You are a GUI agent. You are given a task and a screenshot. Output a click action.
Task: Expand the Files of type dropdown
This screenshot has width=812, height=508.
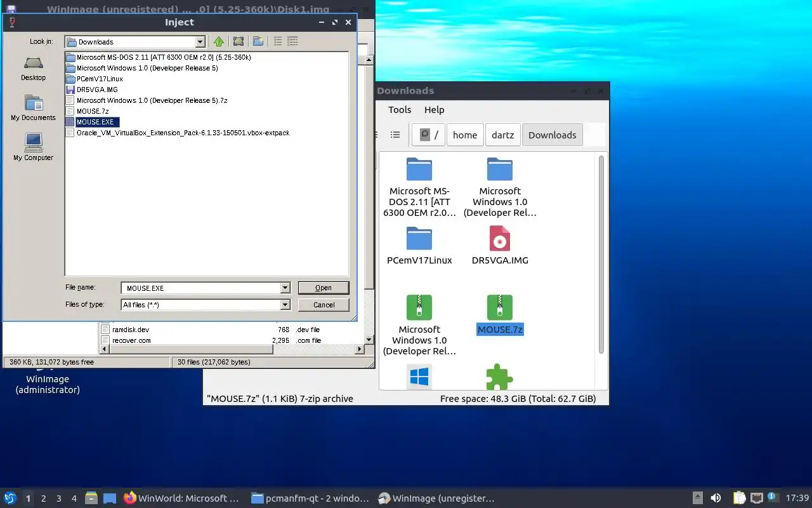285,305
